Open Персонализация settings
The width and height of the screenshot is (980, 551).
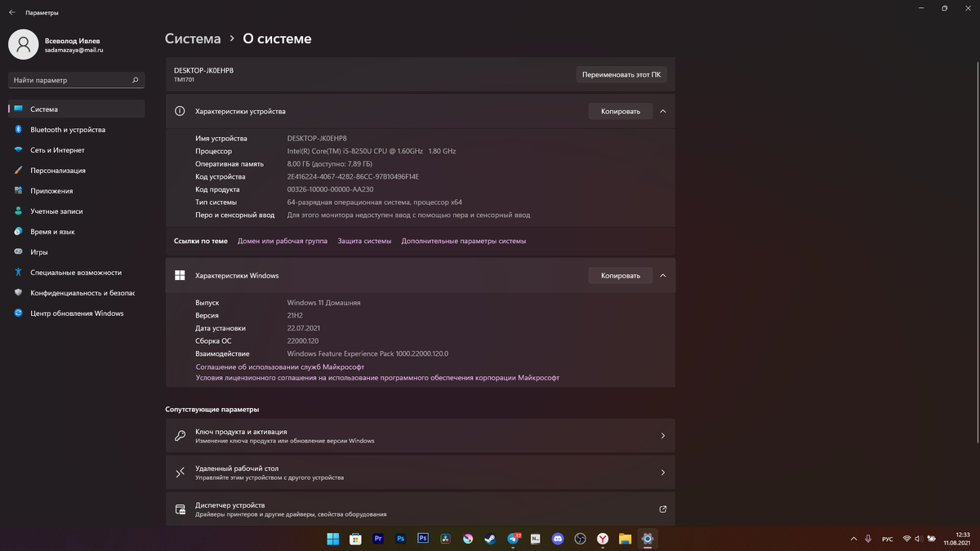(x=76, y=170)
